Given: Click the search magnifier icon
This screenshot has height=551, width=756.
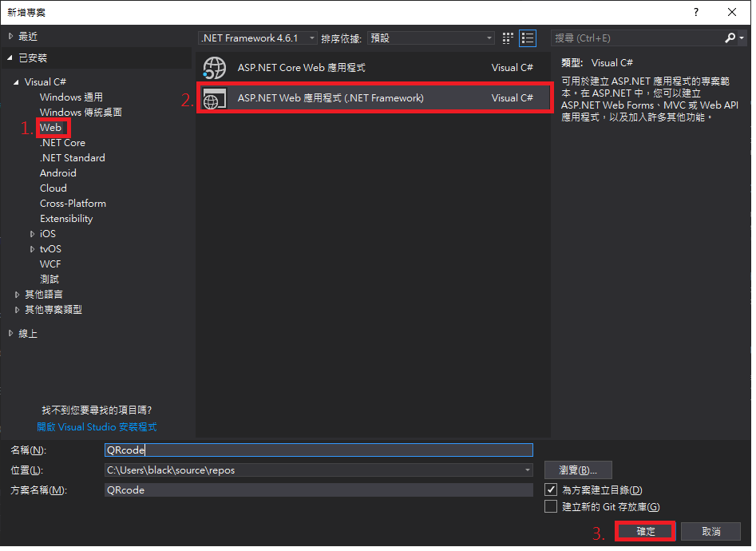Looking at the screenshot, I should [730, 38].
